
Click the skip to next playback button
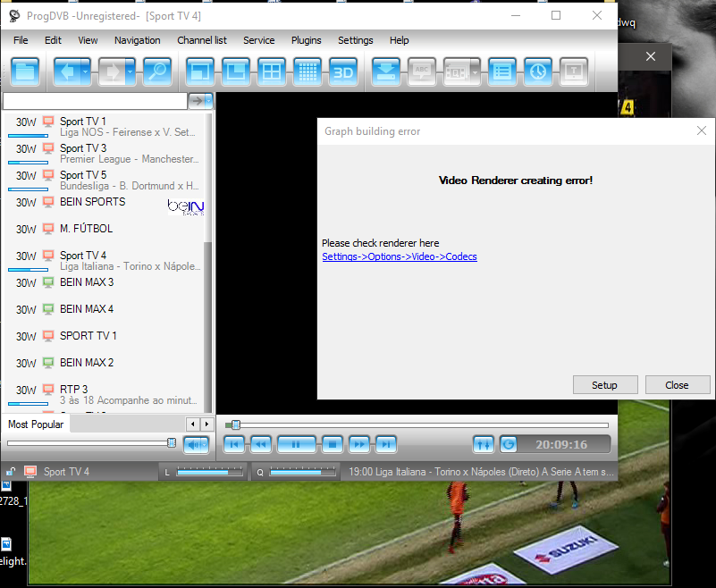pyautogui.click(x=386, y=444)
